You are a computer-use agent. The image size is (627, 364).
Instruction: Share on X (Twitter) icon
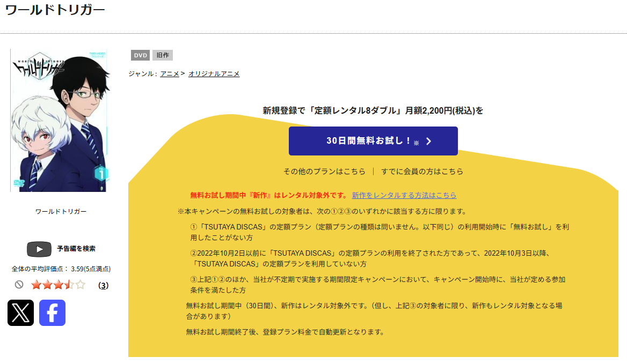(21, 313)
